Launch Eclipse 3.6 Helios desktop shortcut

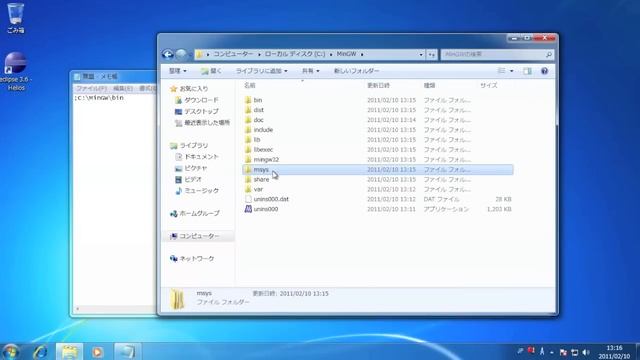point(16,71)
